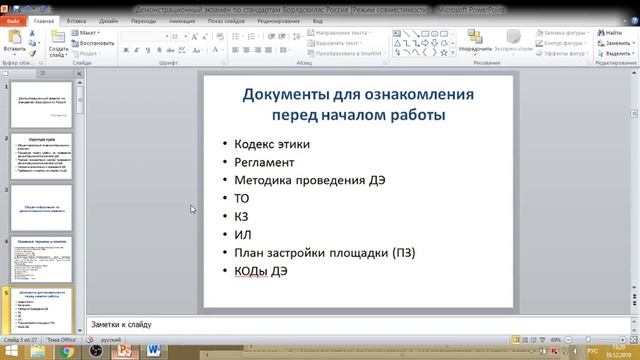
Task: Click the Increase Font Size icon
Action: click(194, 37)
